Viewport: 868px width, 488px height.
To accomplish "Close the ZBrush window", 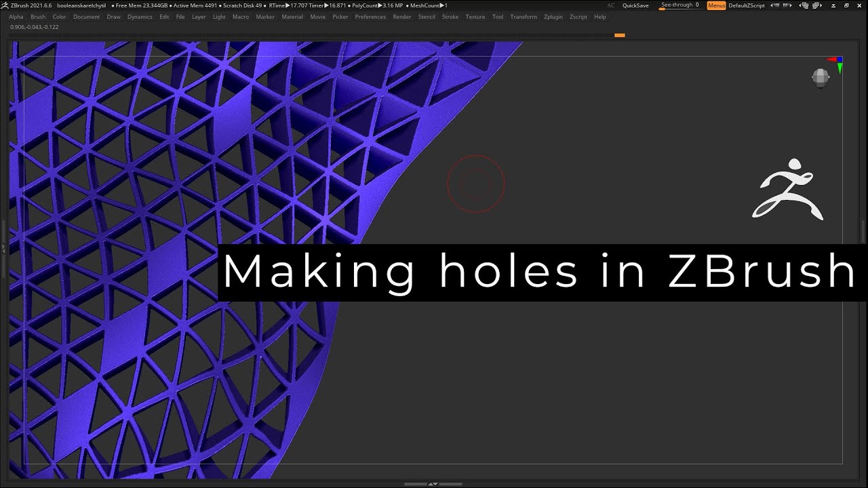I will pyautogui.click(x=860, y=5).
